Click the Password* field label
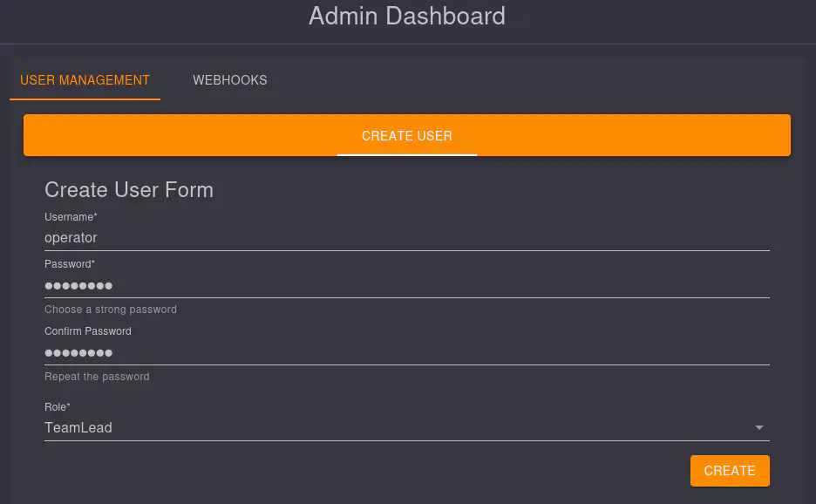 click(x=69, y=264)
